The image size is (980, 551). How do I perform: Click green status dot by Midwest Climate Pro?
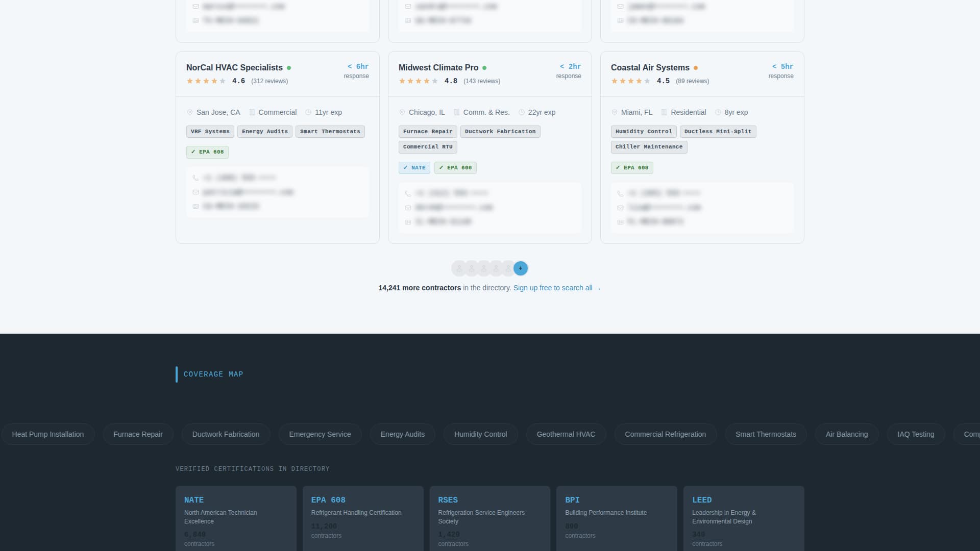(x=484, y=68)
